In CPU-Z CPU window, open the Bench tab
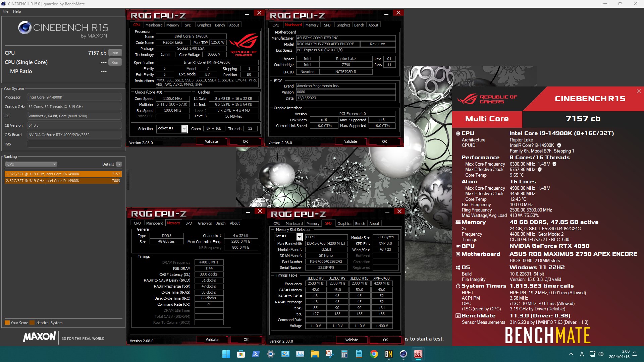This screenshot has width=644, height=362. point(220,25)
